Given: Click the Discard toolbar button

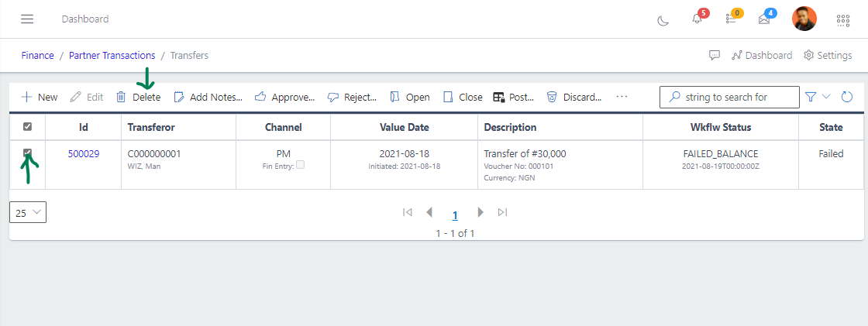Looking at the screenshot, I should [574, 97].
